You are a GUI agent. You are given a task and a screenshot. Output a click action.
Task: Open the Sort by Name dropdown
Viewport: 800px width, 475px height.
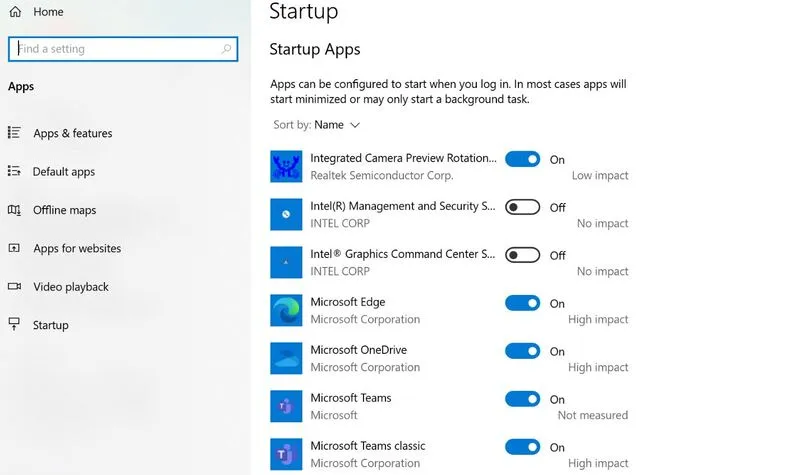pyautogui.click(x=317, y=125)
